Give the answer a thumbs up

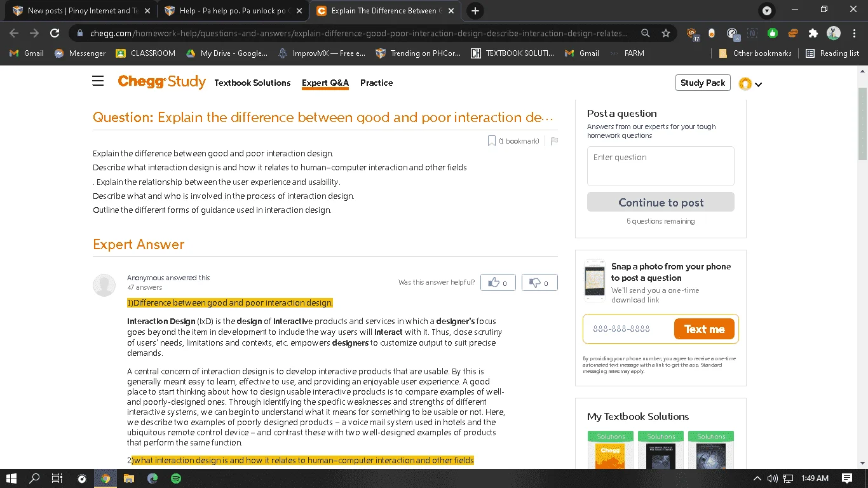coord(498,283)
